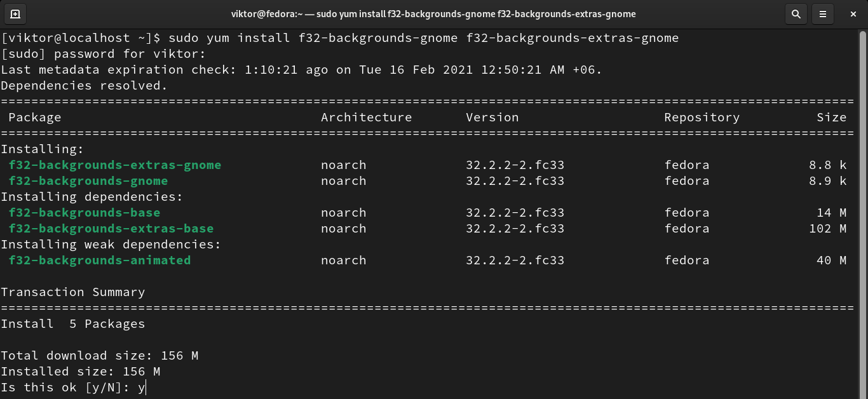Image resolution: width=868 pixels, height=399 pixels.
Task: Click the 102 M size value
Action: [827, 229]
